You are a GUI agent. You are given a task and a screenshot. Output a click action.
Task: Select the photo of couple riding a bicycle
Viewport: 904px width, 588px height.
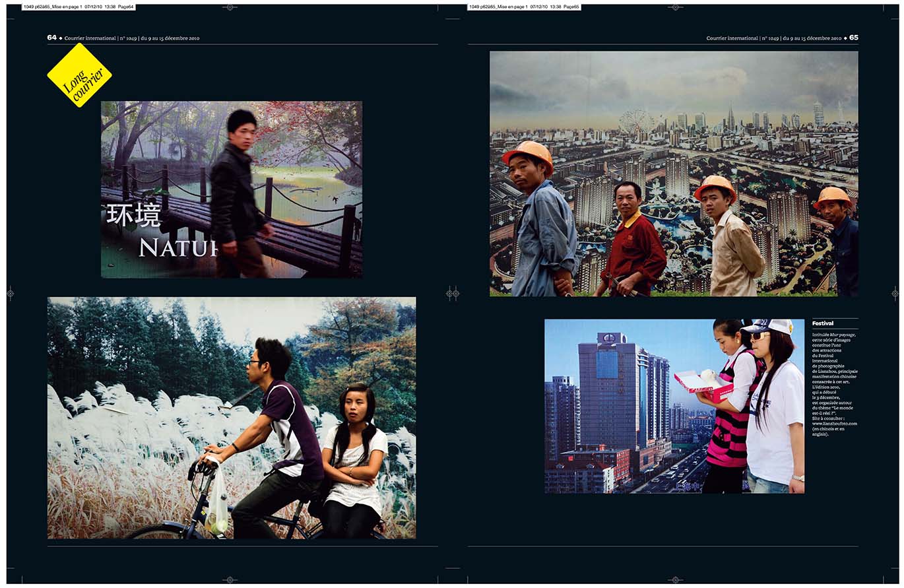click(231, 418)
